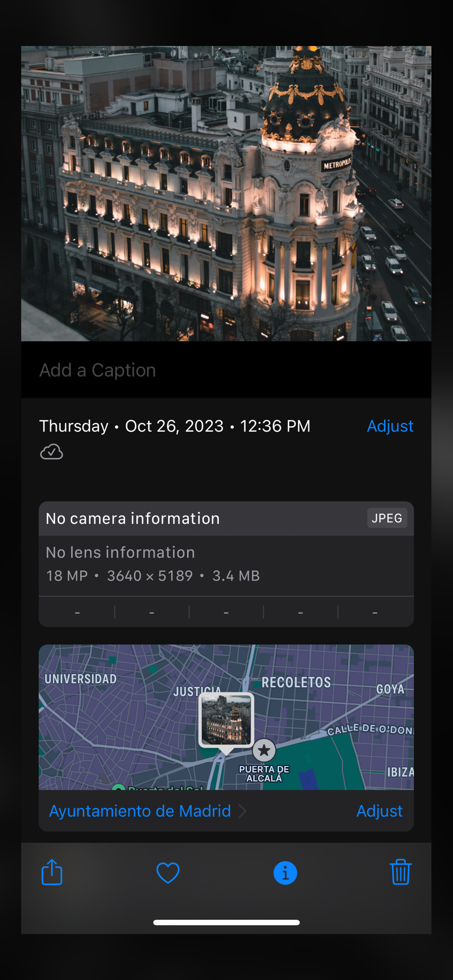
Task: Tap the JPEG format badge
Action: point(387,518)
